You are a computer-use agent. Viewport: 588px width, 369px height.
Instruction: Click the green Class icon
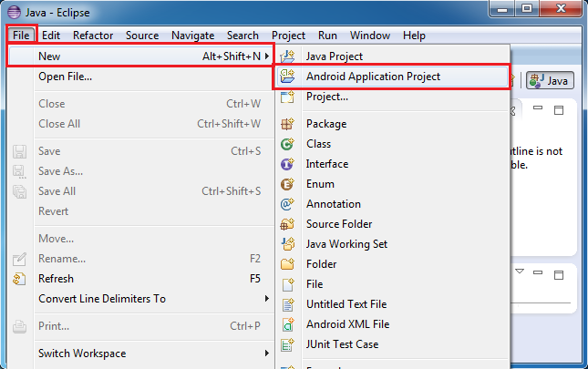288,144
